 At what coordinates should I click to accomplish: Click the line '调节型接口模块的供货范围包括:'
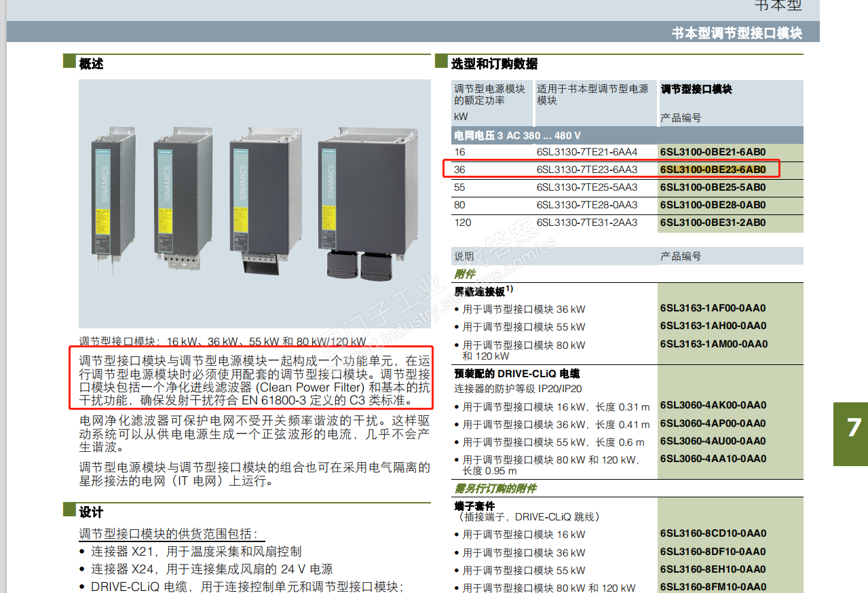(x=168, y=533)
